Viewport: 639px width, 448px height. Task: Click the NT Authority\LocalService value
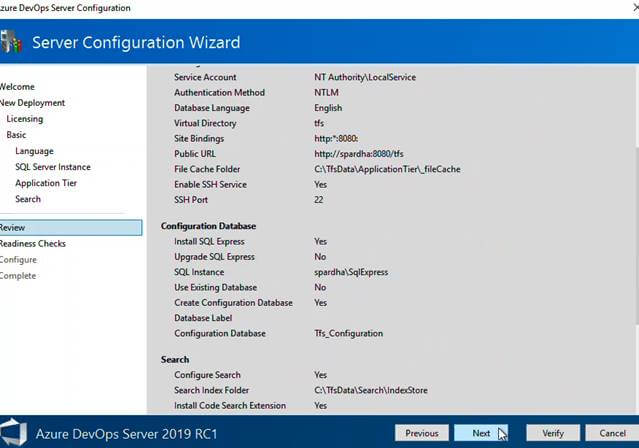tap(365, 77)
